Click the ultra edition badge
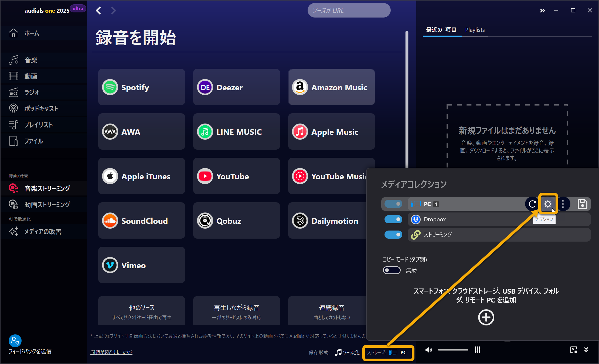599x364 pixels. coord(78,9)
